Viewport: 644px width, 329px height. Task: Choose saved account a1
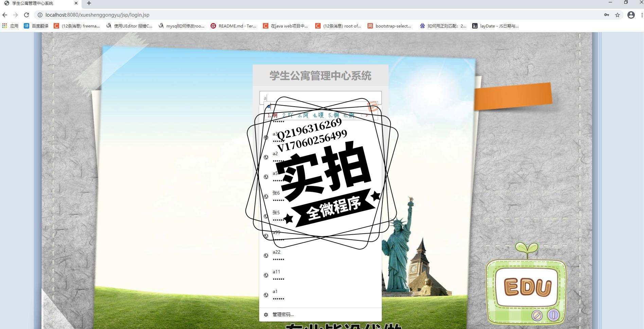coord(320,295)
